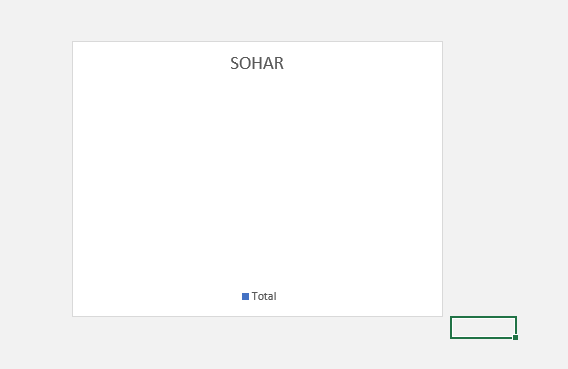
Task: Click the chart's bottom border edge
Action: (x=257, y=316)
